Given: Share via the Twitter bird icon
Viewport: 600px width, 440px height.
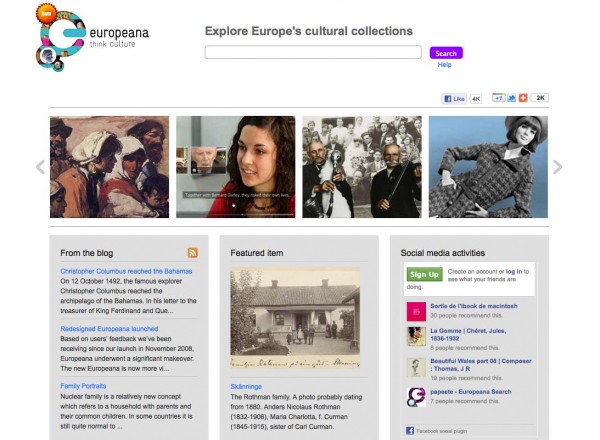Looking at the screenshot, I should (512, 98).
